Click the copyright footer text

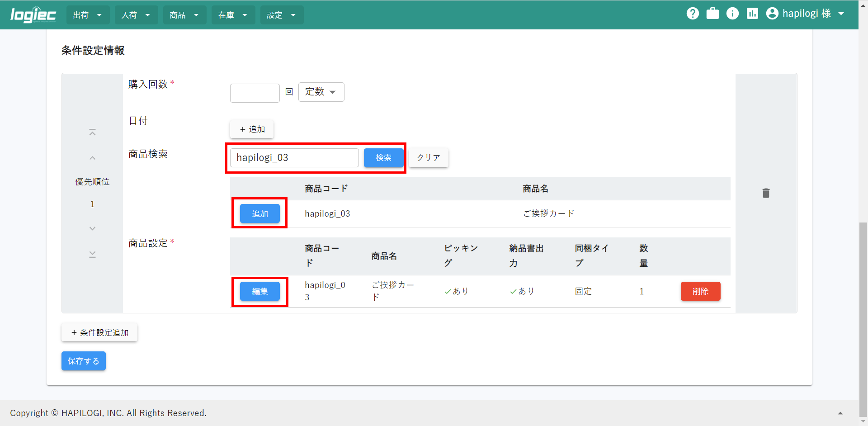pos(108,413)
